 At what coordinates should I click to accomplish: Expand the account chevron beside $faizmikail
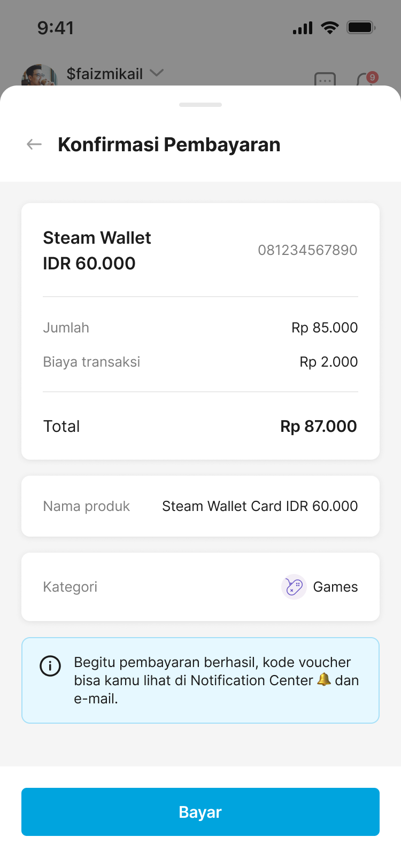click(x=157, y=73)
